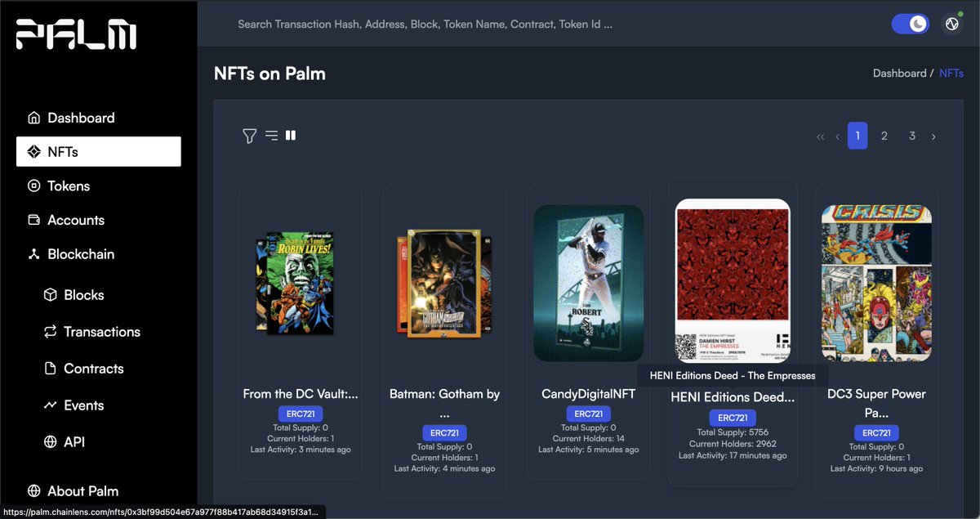Click the API globe icon
The image size is (980, 519).
(50, 442)
